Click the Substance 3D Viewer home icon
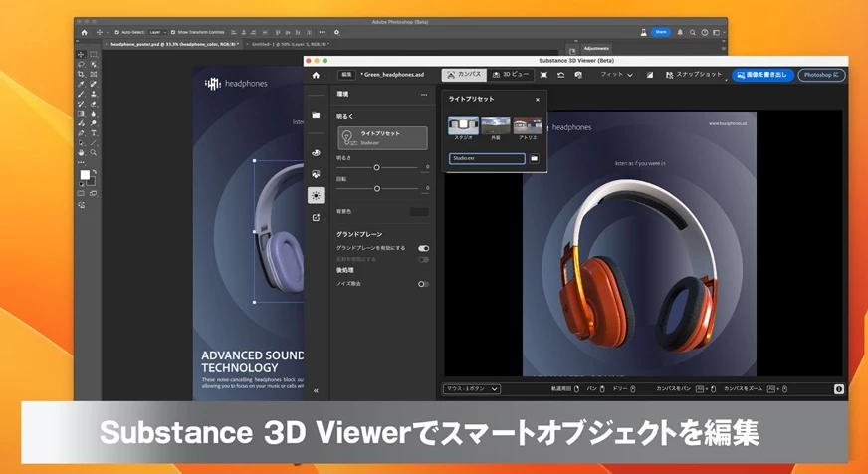Screen dimensions: 868x474 (316, 75)
